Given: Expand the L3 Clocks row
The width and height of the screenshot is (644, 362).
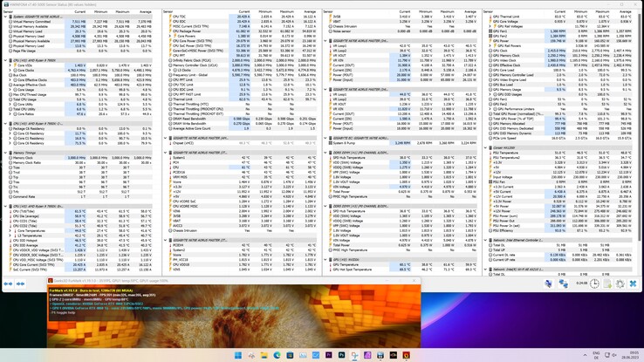Looking at the screenshot, I should [x=170, y=70].
